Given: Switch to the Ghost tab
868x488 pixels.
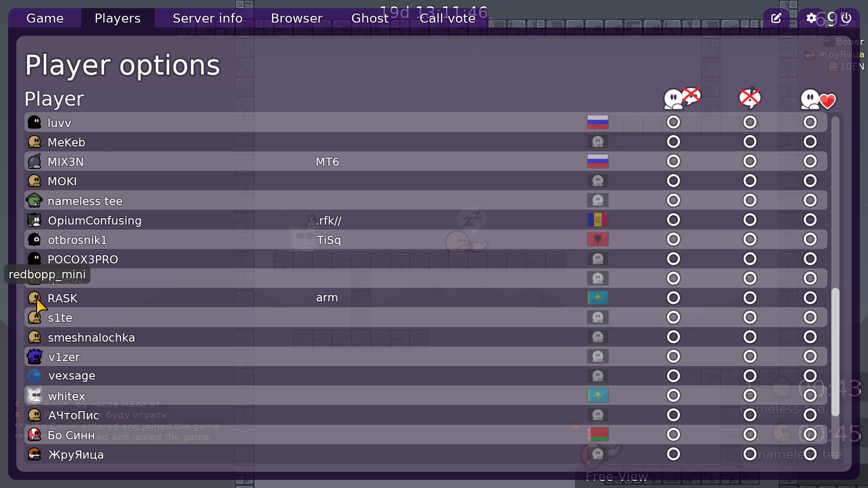Looking at the screenshot, I should coord(370,18).
